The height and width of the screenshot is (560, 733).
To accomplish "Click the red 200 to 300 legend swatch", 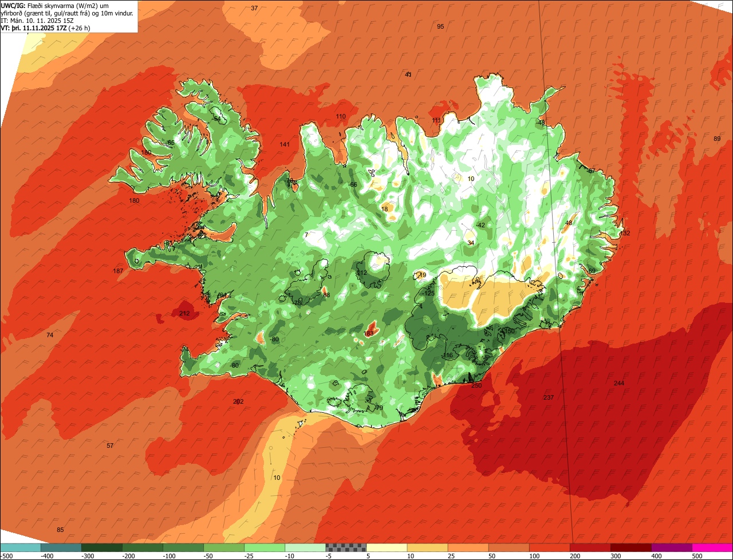I will [589, 547].
